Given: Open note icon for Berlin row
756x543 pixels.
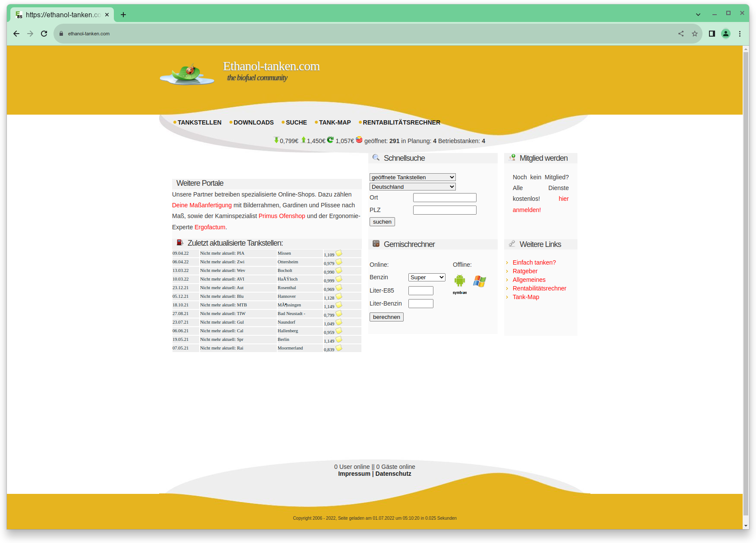Looking at the screenshot, I should [x=339, y=339].
